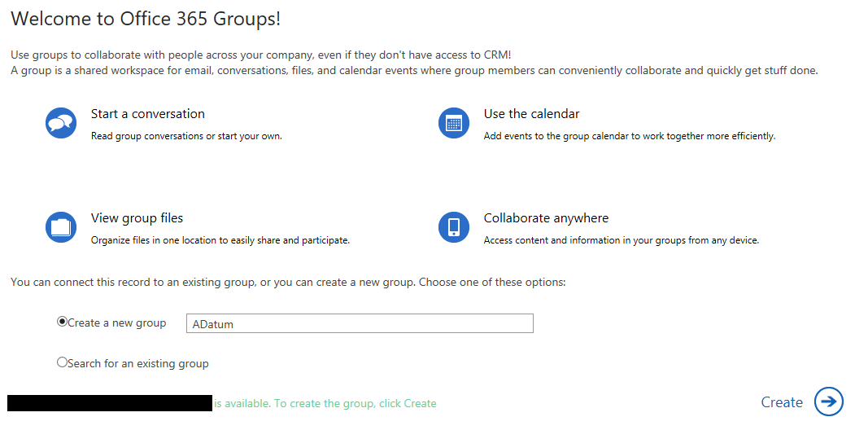868x430 pixels.
Task: Click the Create text button
Action: coord(782,402)
